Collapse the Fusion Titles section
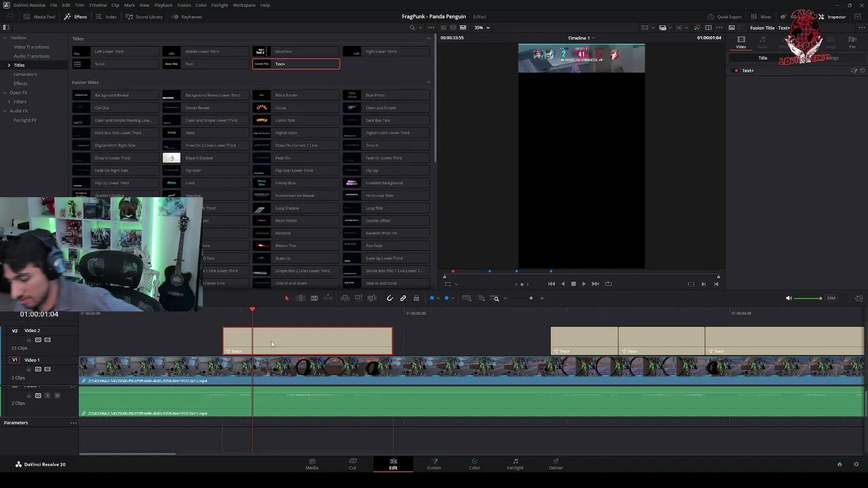The image size is (868, 488). [428, 82]
